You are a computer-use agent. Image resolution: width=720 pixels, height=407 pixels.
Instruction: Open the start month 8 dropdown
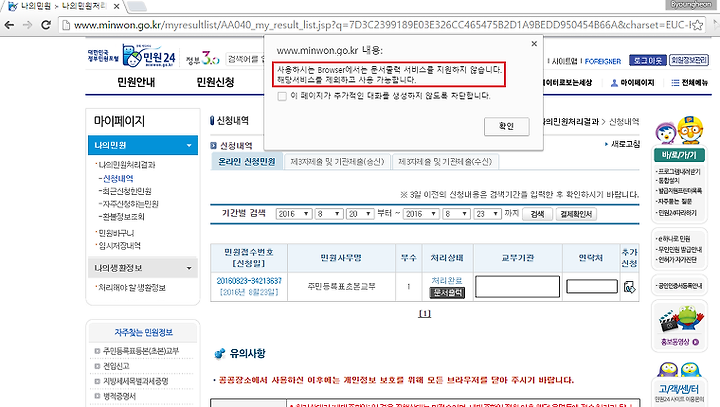[x=329, y=214]
